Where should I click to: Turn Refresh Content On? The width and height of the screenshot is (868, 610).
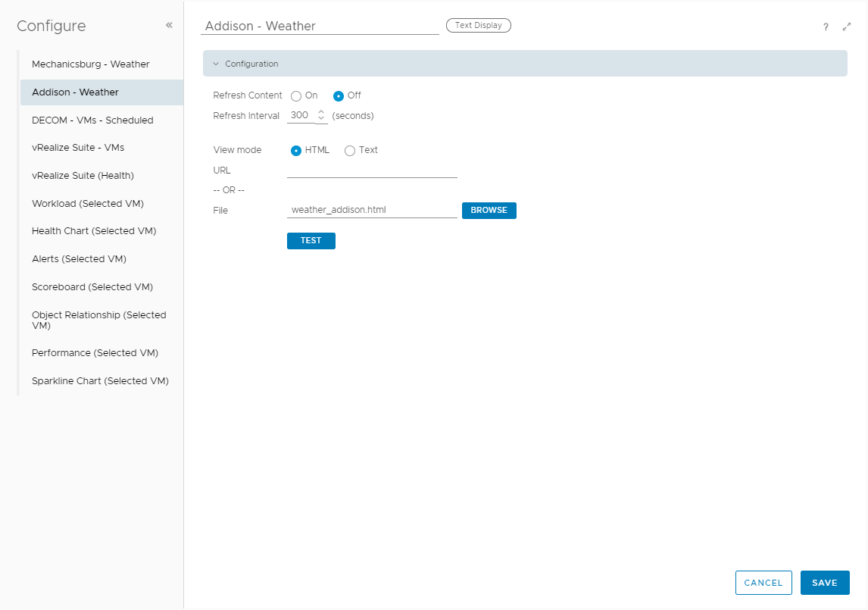coord(296,96)
